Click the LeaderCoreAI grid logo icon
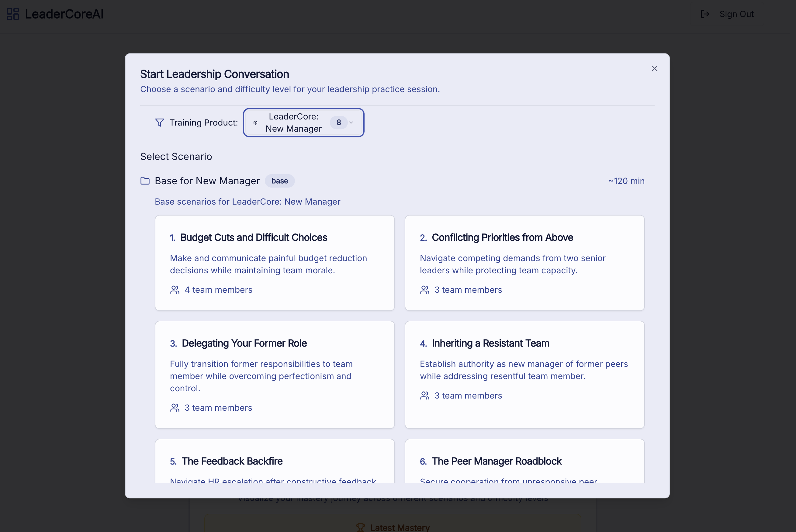796x532 pixels. pyautogui.click(x=12, y=14)
